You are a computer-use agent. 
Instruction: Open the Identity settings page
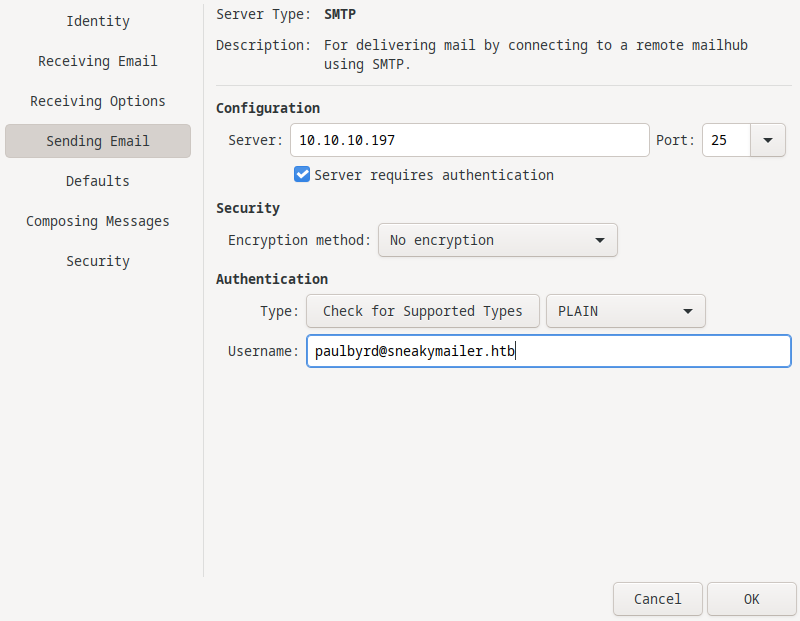tap(98, 21)
